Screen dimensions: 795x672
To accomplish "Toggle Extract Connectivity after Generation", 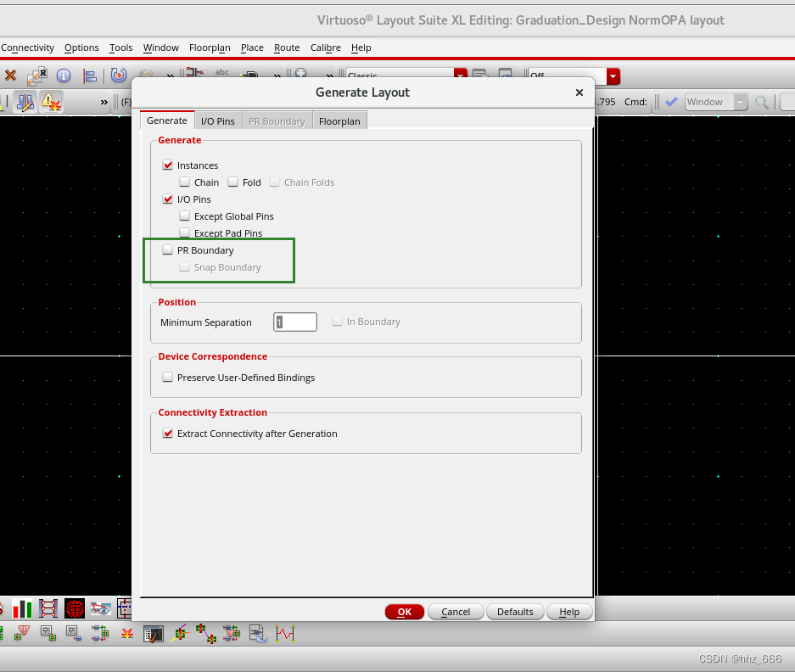I will point(168,434).
